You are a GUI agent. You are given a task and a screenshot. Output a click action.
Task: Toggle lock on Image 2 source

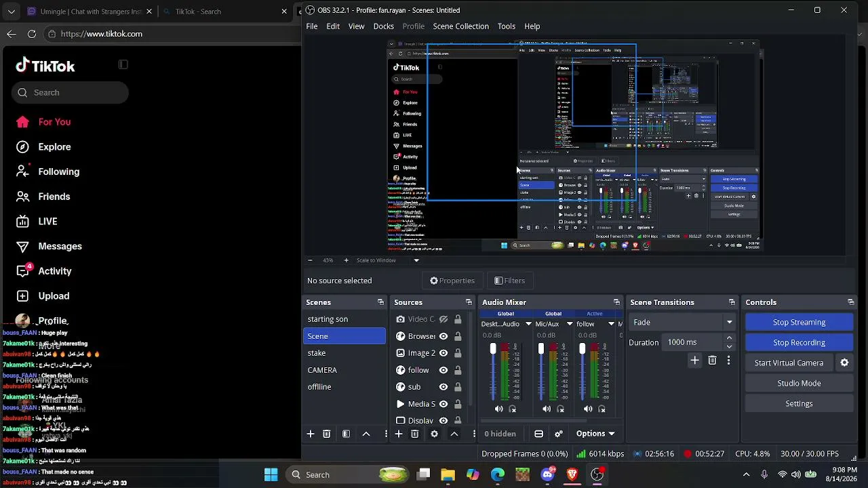(458, 353)
